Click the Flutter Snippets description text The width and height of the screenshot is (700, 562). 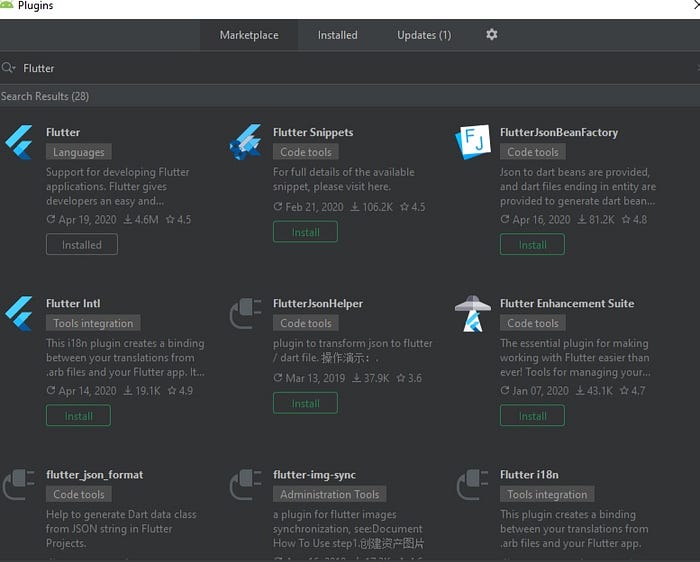point(344,179)
